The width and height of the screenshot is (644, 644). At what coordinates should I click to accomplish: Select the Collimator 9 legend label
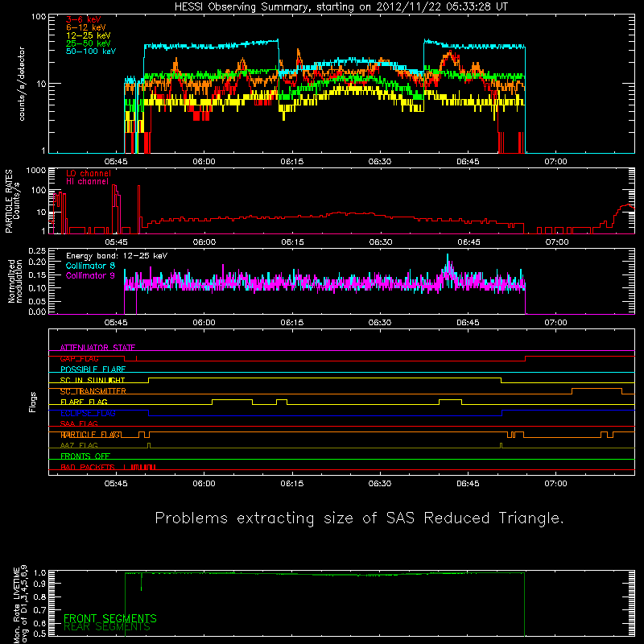point(90,275)
